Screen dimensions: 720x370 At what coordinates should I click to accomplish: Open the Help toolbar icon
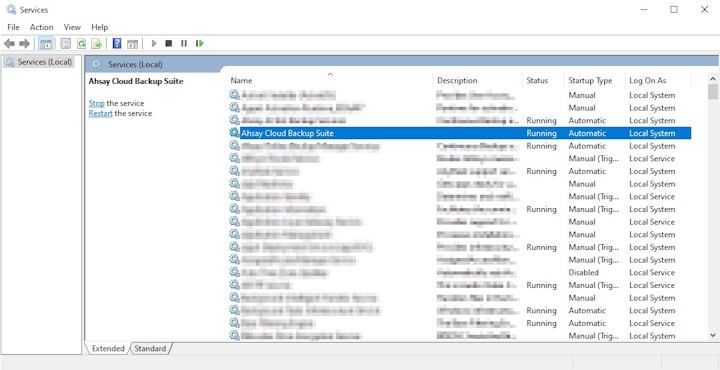pyautogui.click(x=117, y=44)
